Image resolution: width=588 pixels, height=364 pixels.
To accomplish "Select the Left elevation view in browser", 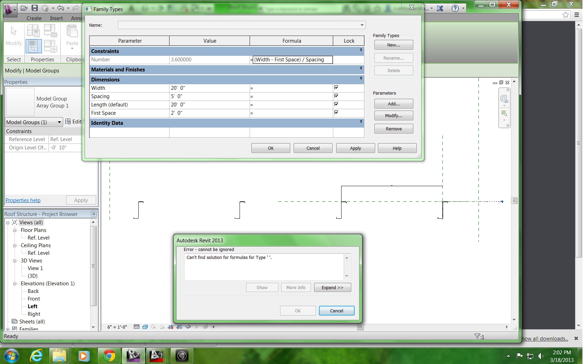I will 33,306.
